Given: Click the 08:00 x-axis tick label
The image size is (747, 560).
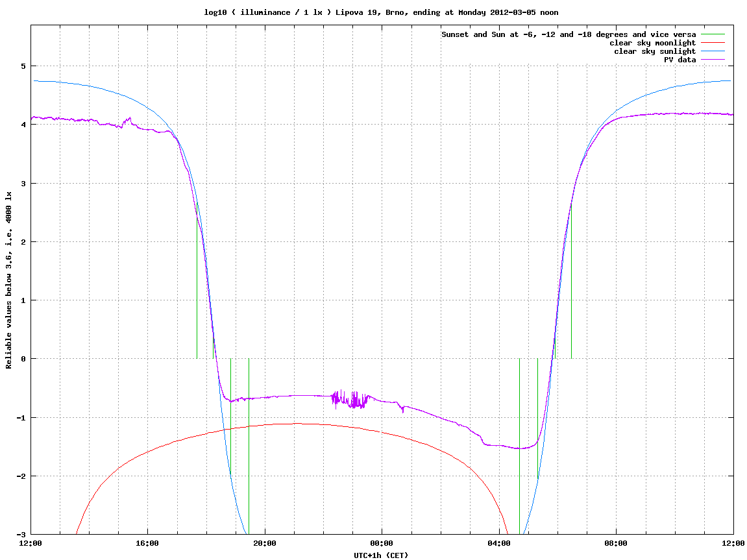Looking at the screenshot, I should point(616,543).
